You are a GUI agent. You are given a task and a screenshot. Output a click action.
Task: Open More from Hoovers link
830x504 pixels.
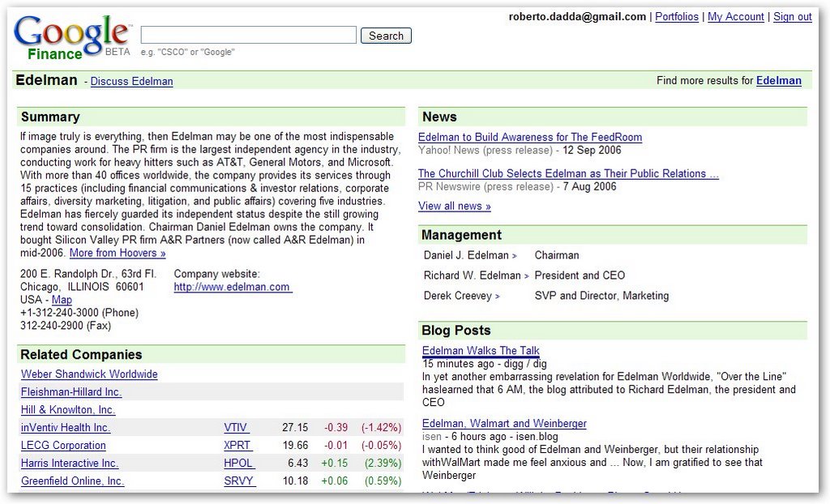click(118, 253)
